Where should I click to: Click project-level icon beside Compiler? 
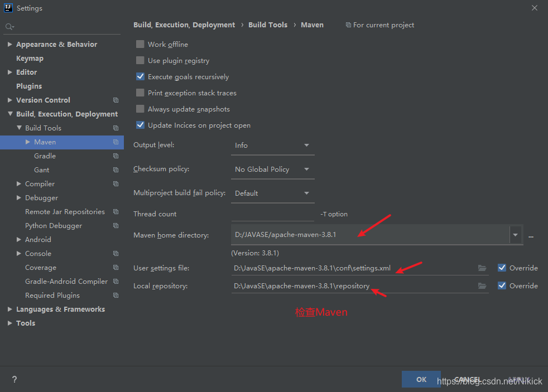(116, 184)
